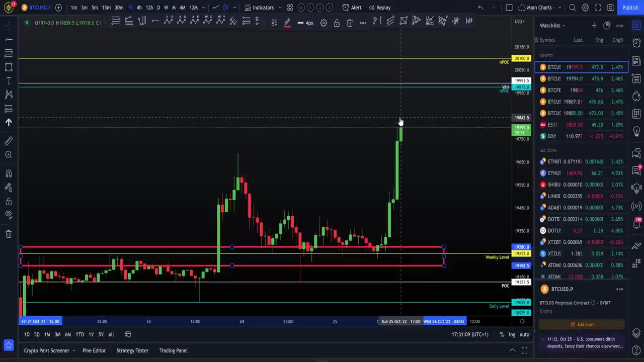
Task: Select the D daily timeframe
Action: click(158, 8)
